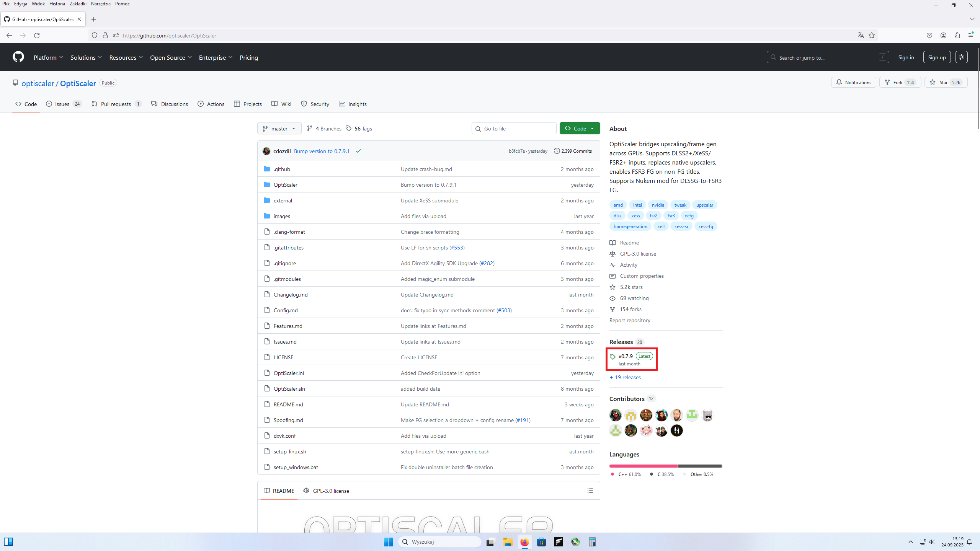Click the Go to file field

click(514, 129)
